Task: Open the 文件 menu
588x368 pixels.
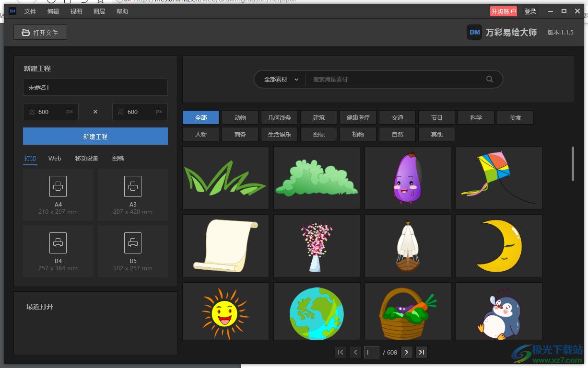Action: pos(30,11)
